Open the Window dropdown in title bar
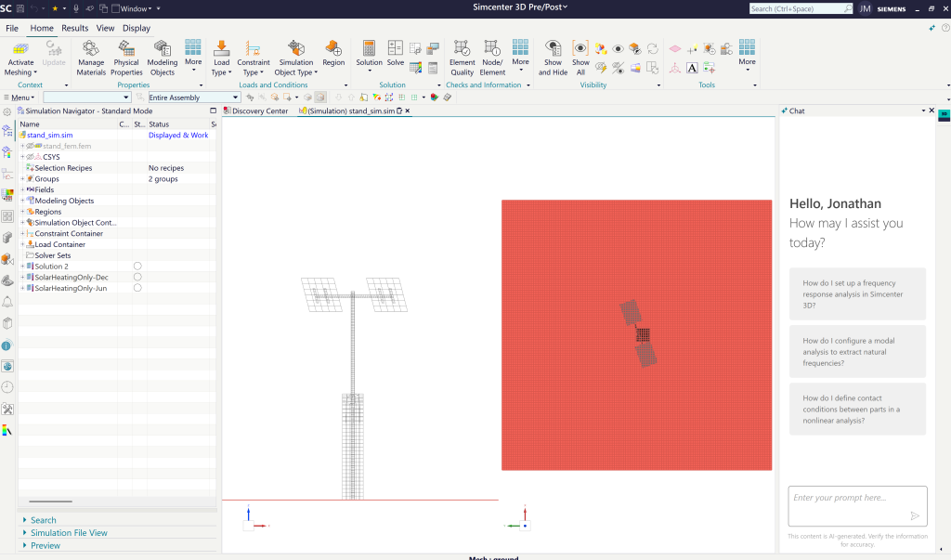Image resolution: width=951 pixels, height=560 pixels. tap(132, 8)
